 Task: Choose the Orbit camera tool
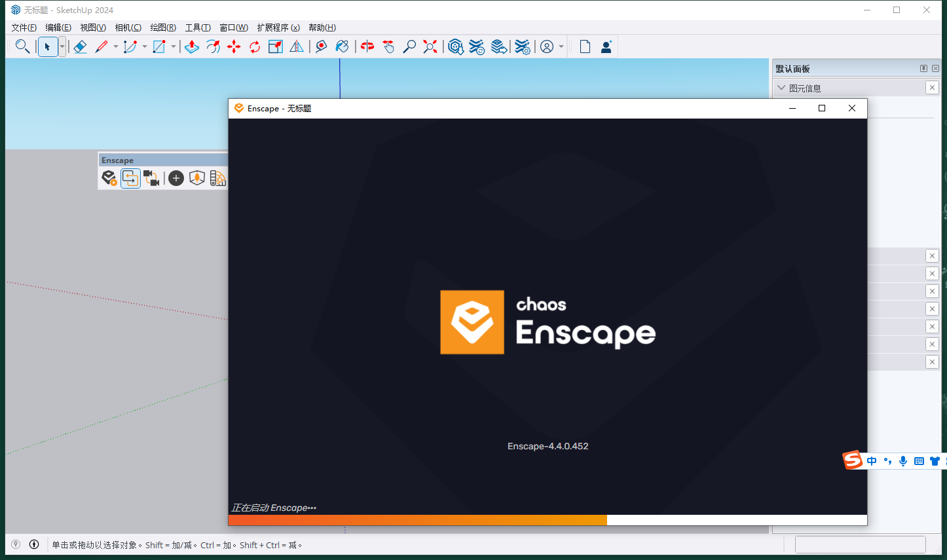click(x=367, y=47)
